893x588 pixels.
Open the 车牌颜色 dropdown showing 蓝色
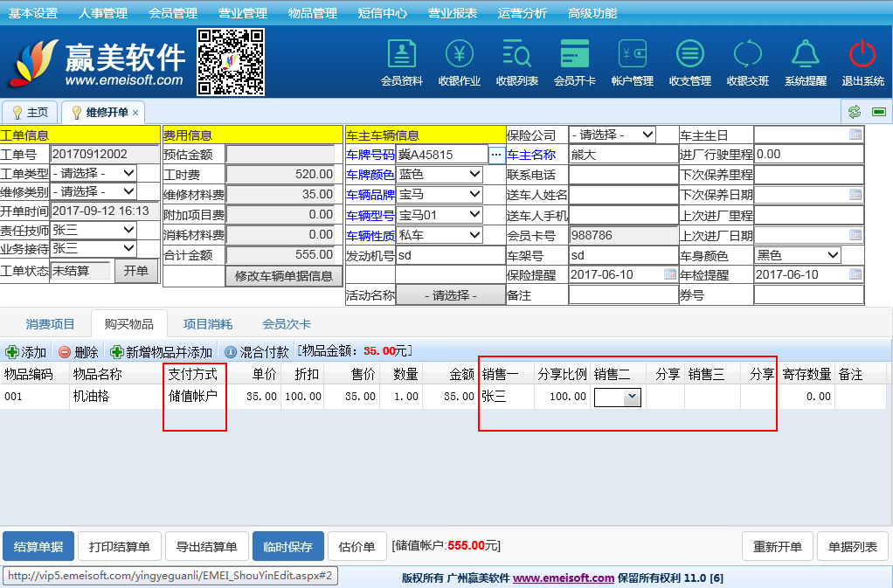(474, 174)
